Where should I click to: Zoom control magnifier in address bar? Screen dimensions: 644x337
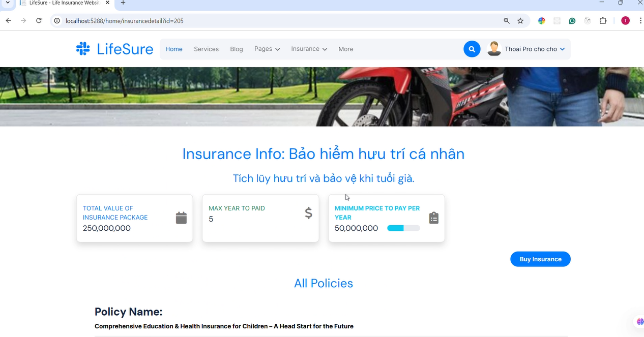coord(507,21)
